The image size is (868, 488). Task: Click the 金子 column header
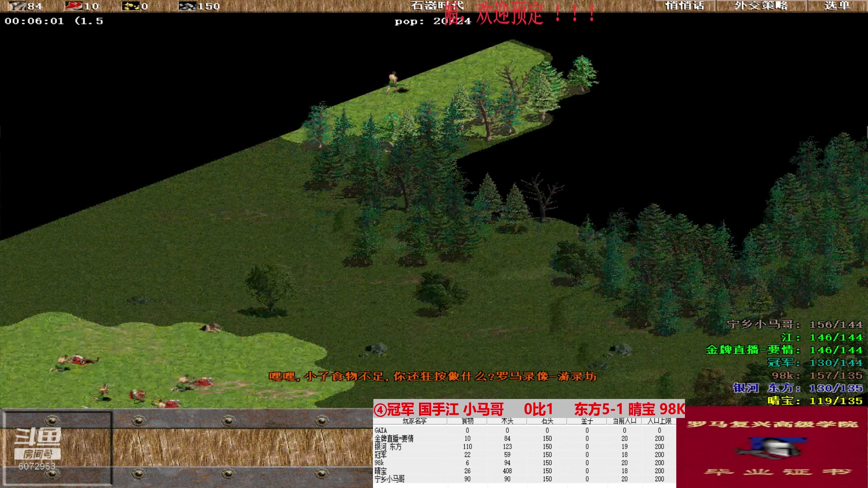point(587,421)
